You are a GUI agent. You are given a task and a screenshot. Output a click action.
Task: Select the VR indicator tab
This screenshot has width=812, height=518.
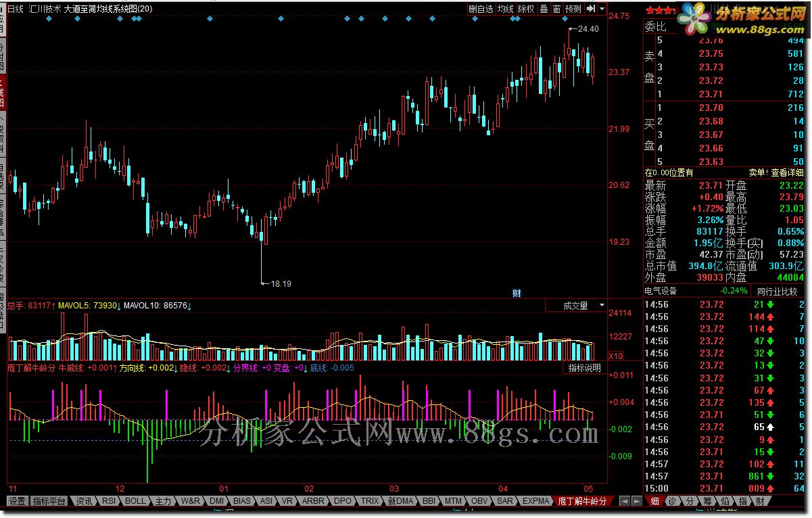[287, 501]
